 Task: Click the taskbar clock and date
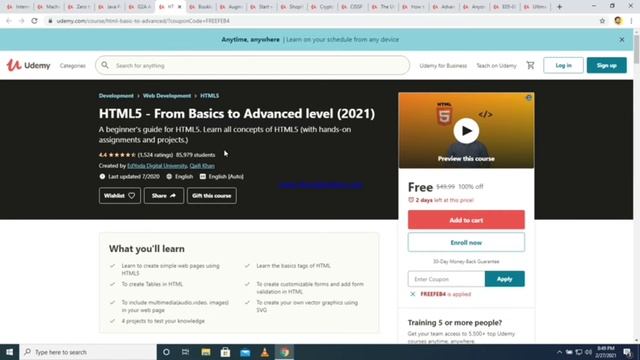pyautogui.click(x=606, y=352)
